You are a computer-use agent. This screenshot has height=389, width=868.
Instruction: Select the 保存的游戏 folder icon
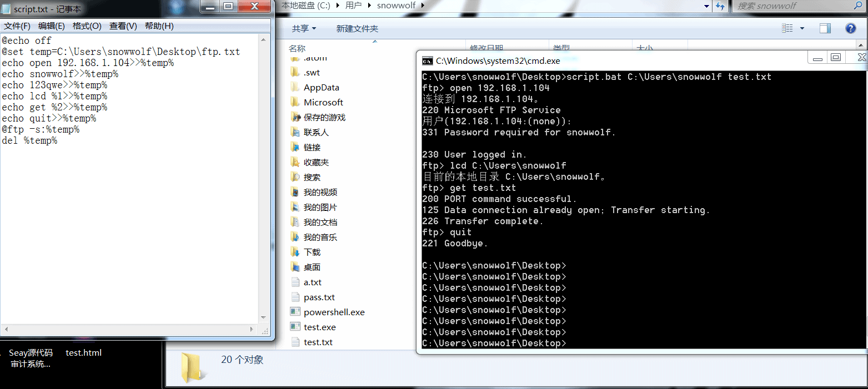(295, 117)
